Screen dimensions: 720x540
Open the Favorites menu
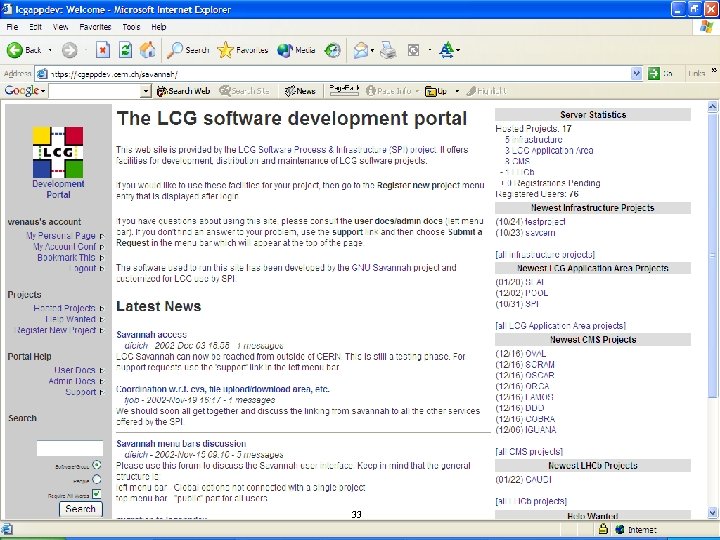pos(95,27)
